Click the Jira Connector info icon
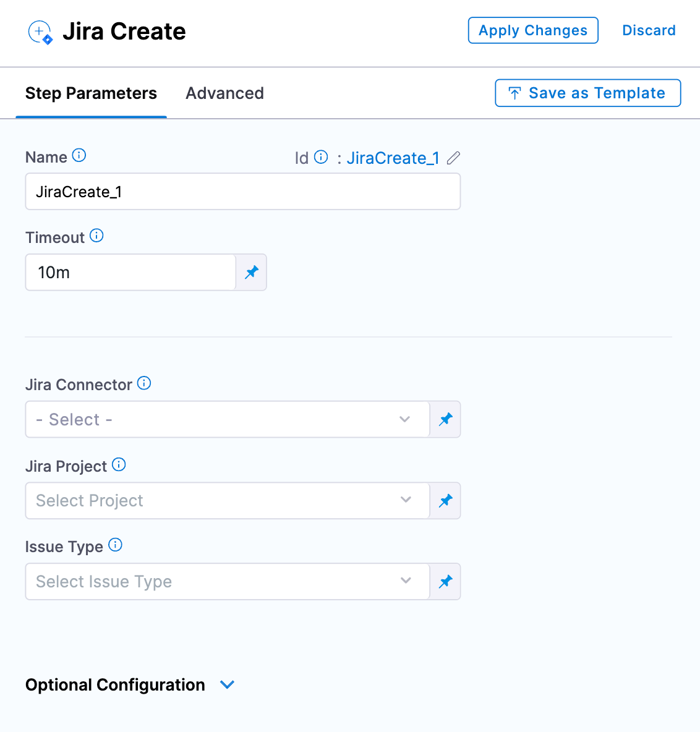700x732 pixels. (144, 383)
